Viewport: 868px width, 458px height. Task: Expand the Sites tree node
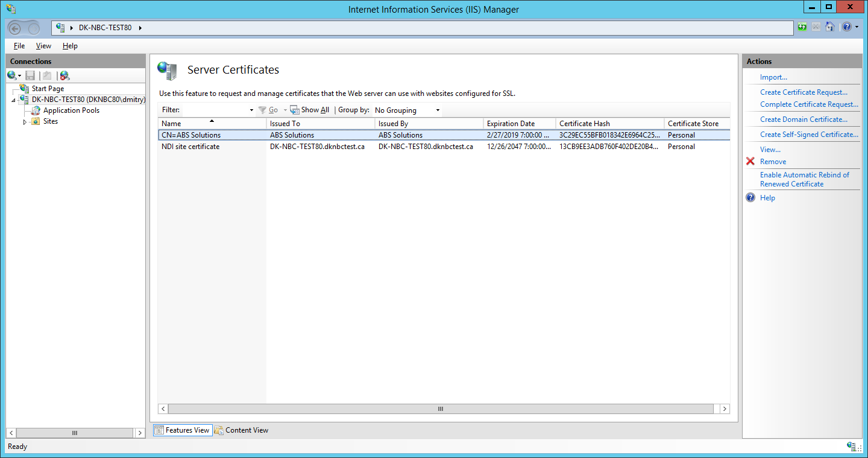25,121
